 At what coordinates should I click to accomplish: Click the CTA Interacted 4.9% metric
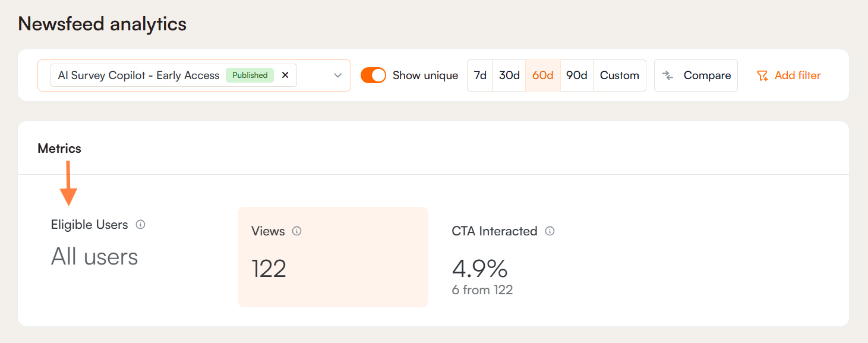(480, 269)
